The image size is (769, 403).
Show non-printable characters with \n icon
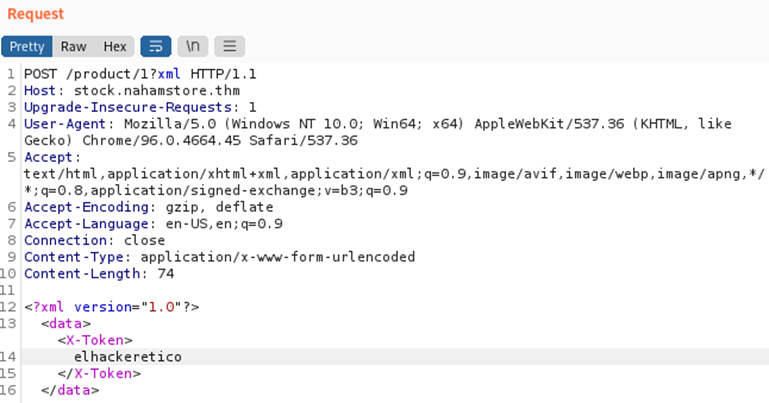[192, 46]
